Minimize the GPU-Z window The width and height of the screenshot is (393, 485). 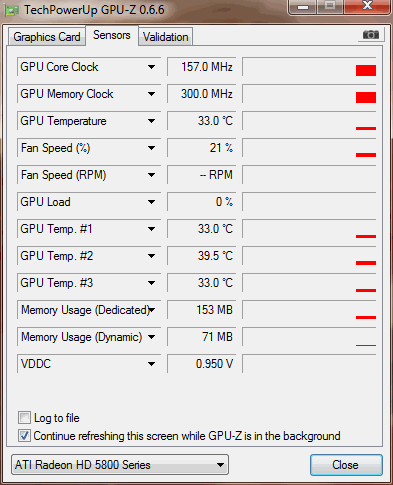(303, 7)
